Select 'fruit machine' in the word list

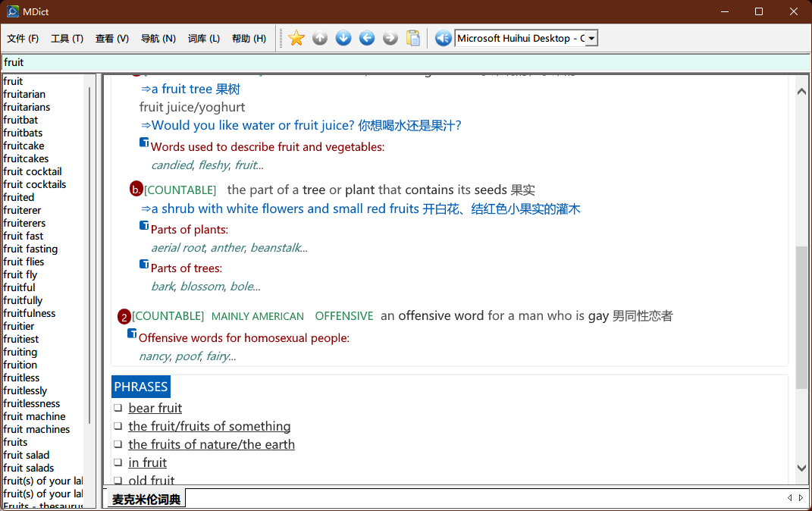coord(35,416)
